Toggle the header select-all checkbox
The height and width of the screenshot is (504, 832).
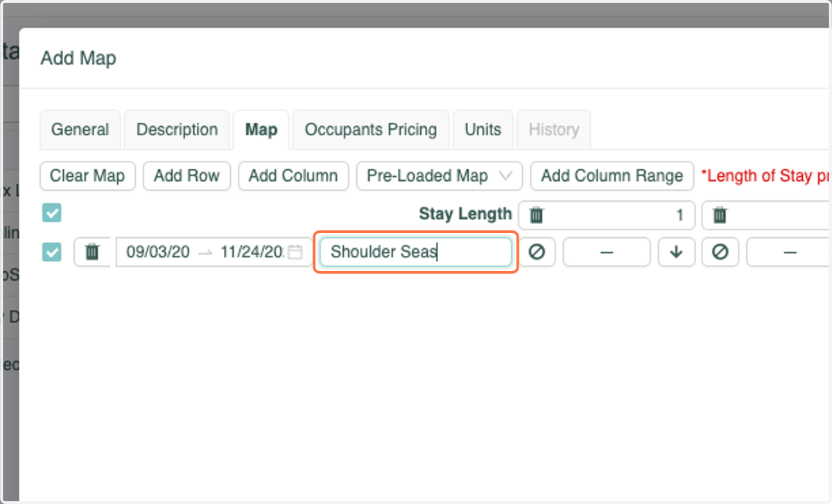(x=51, y=213)
